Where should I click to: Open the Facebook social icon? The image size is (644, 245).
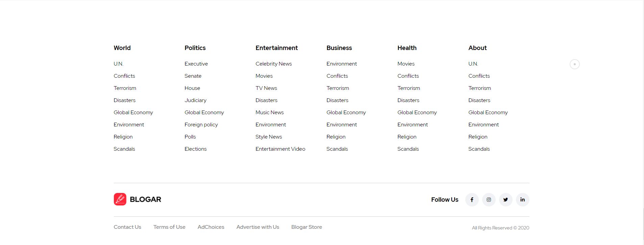(472, 200)
